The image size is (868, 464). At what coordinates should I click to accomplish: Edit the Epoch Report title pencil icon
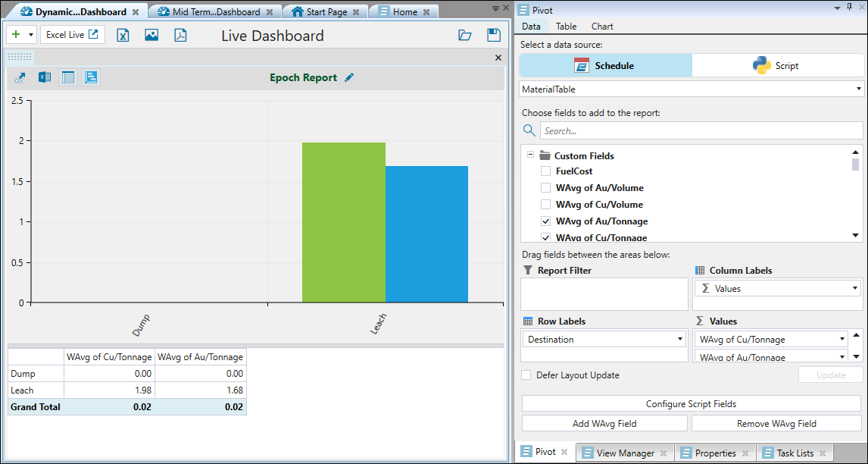349,77
